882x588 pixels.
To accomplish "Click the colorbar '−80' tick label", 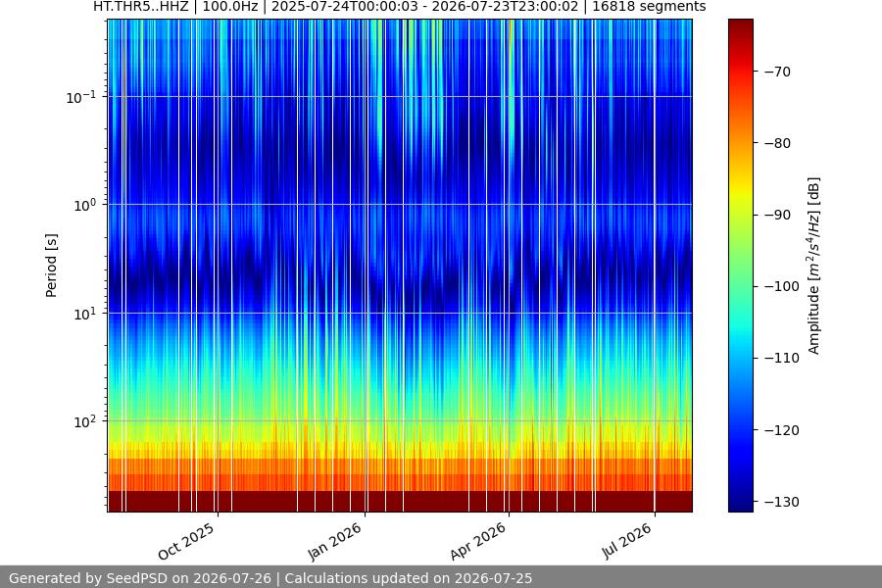I will pyautogui.click(x=777, y=143).
